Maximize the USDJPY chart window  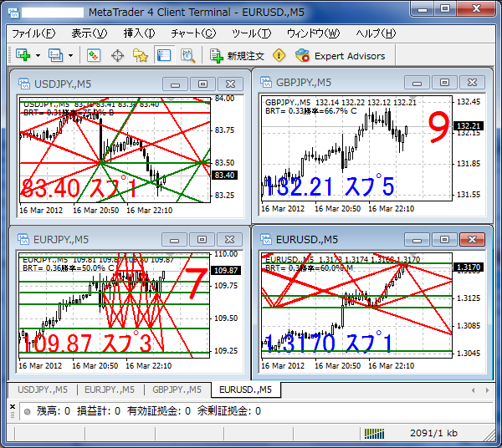point(202,84)
